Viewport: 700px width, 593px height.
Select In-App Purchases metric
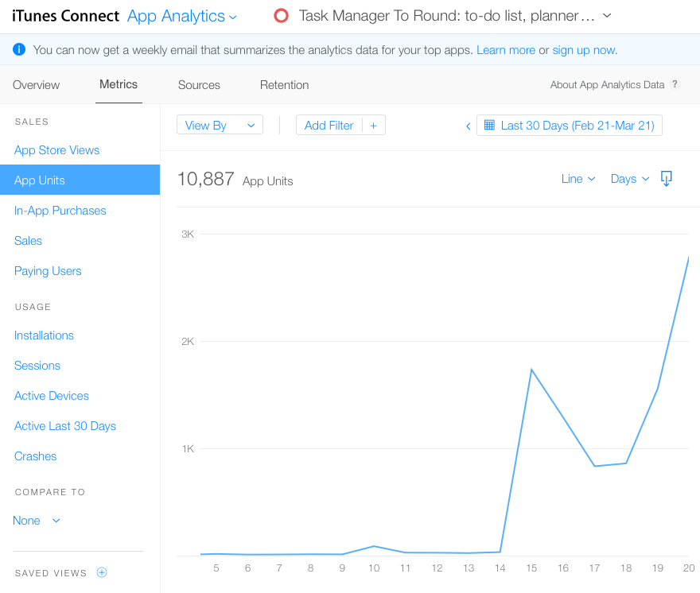[60, 211]
